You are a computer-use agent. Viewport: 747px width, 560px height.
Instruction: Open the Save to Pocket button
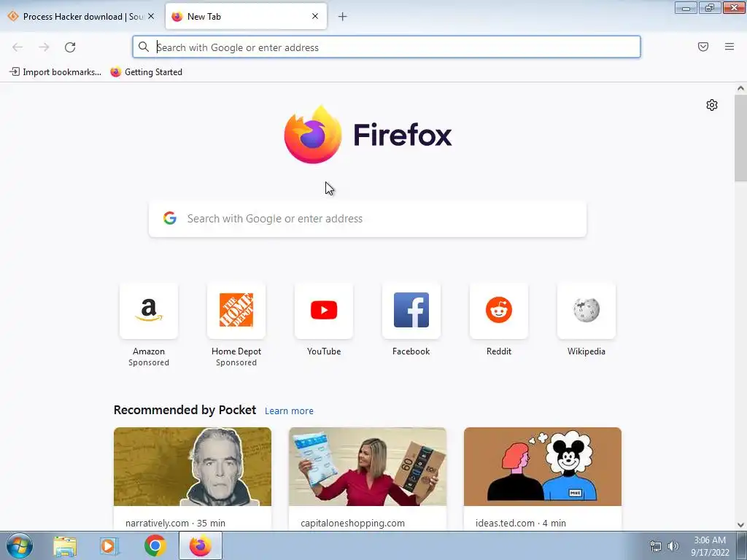tap(703, 47)
